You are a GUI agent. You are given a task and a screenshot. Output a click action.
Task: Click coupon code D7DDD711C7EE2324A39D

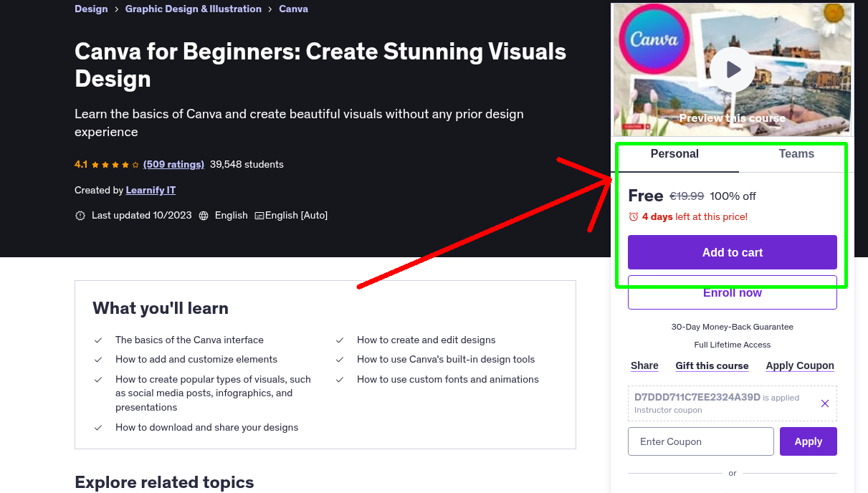[x=697, y=397]
